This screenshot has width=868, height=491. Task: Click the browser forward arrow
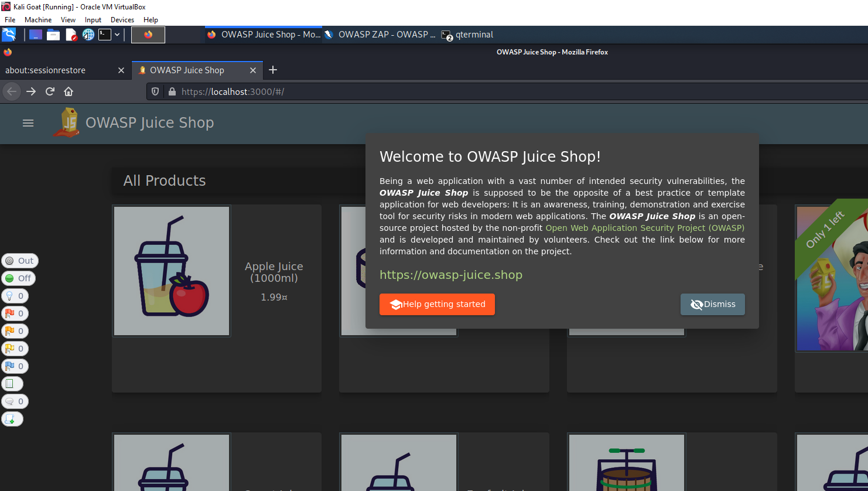point(31,91)
